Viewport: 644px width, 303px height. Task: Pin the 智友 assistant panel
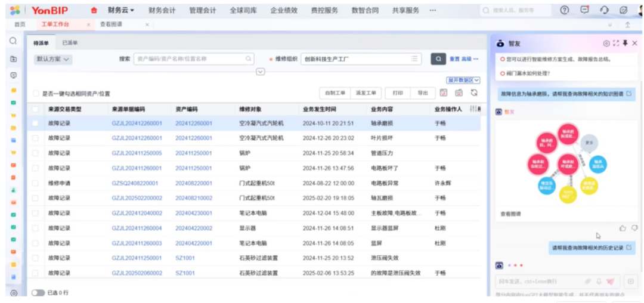[625, 44]
